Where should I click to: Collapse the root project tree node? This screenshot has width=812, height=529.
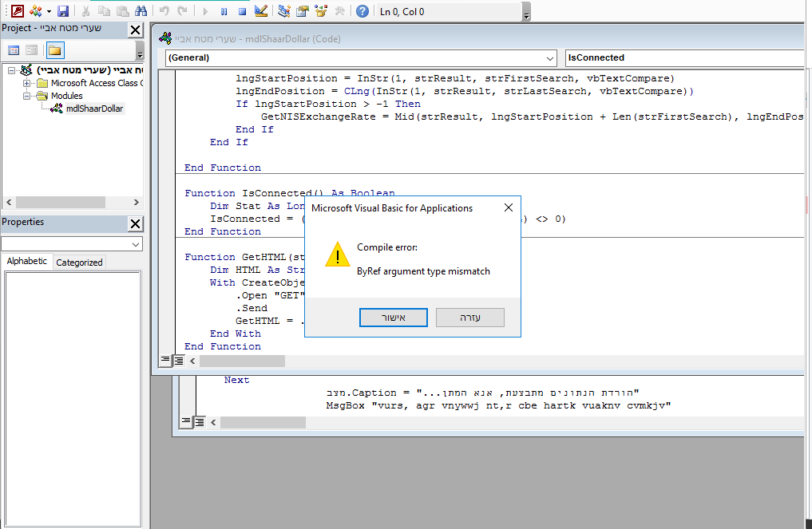tap(11, 70)
